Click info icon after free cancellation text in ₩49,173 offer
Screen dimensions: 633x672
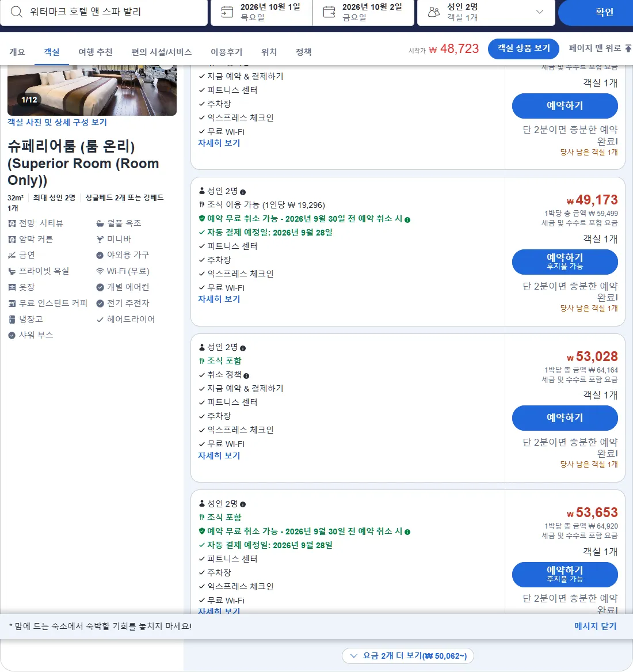pyautogui.click(x=407, y=220)
